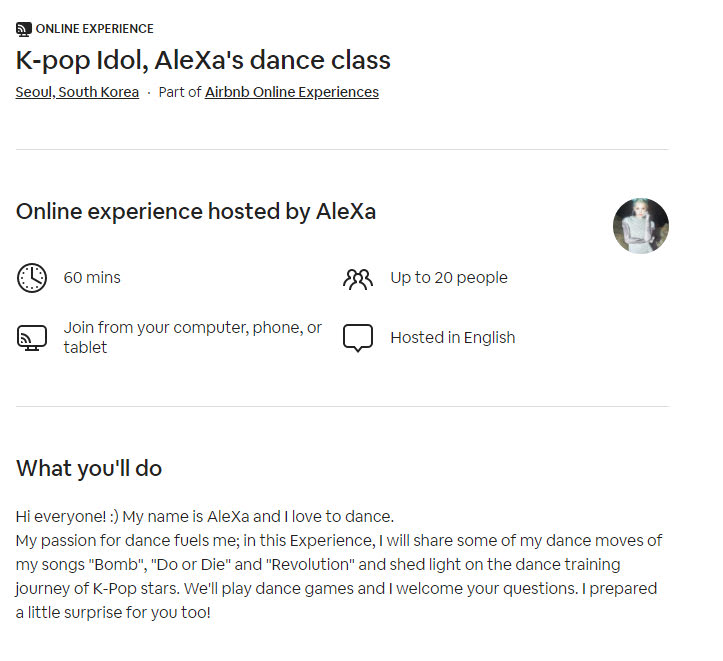Viewport: 723px width, 661px height.
Task: Click the 'a little surprise for you too!' line
Action: 114,611
